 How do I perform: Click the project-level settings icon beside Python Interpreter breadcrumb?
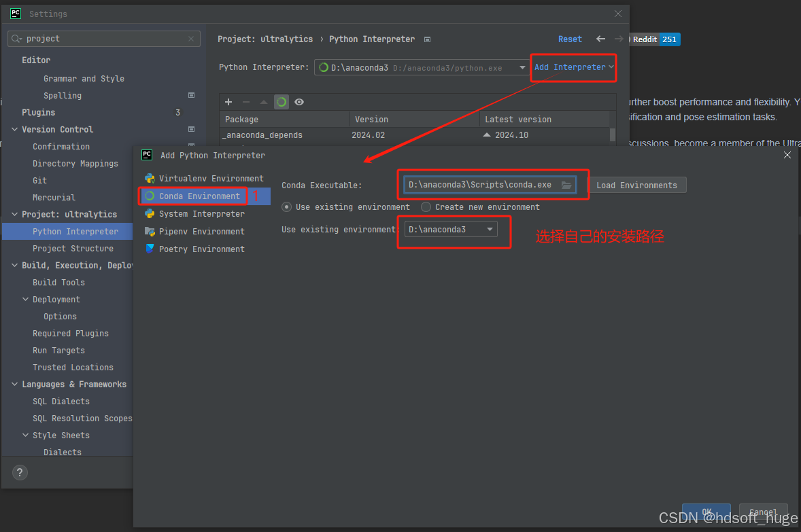(x=427, y=39)
